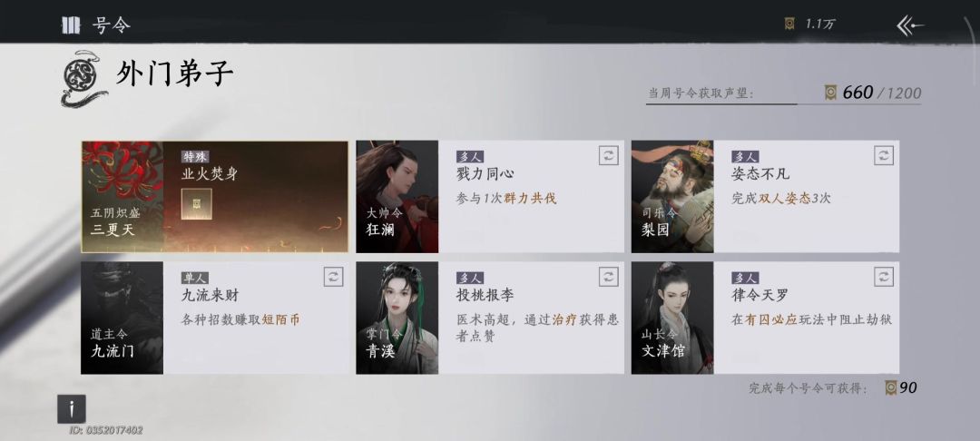980x441 pixels.
Task: Refresh the 戮力同心 task
Action: 608,155
